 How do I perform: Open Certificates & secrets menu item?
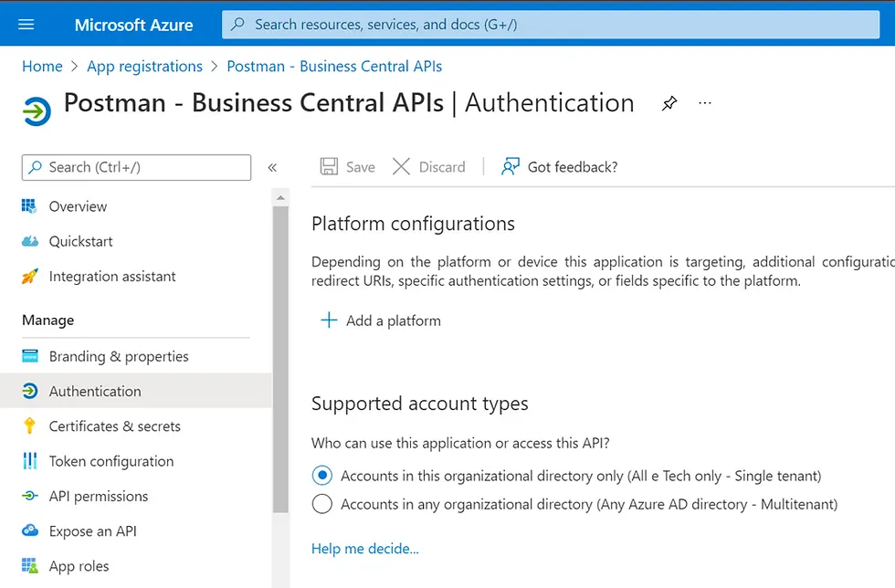coord(115,426)
